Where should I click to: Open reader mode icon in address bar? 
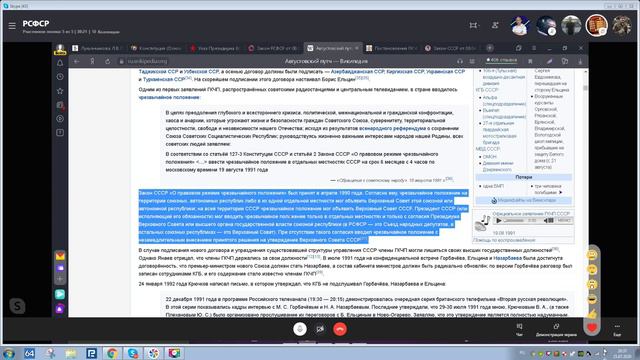click(x=472, y=61)
